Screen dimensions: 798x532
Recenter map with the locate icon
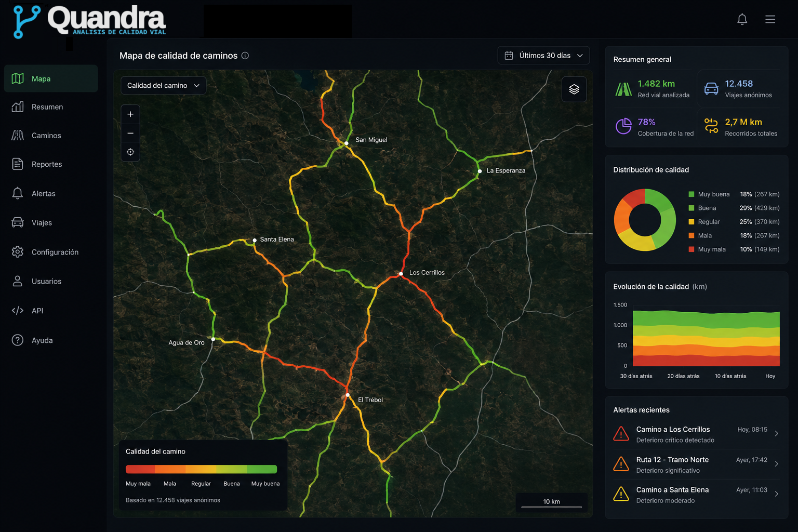coord(130,152)
